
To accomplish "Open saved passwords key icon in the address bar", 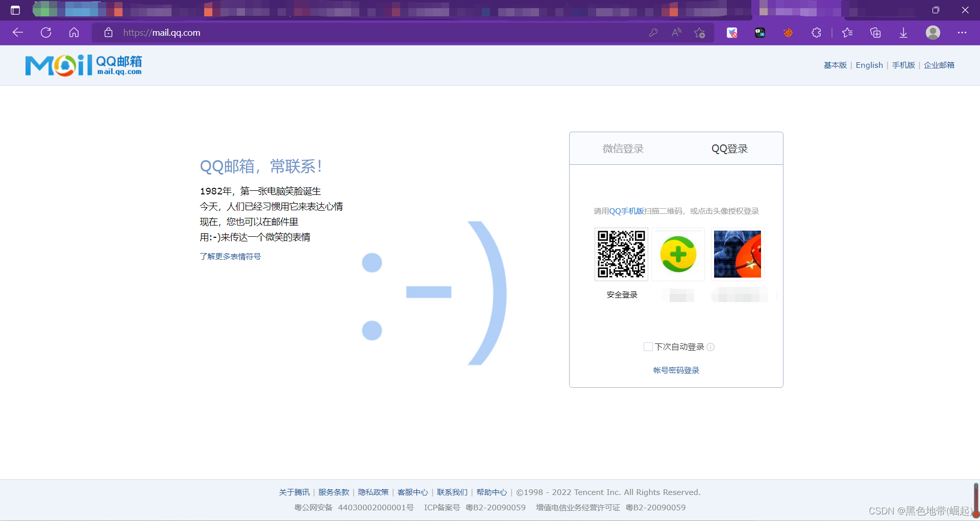I will [x=653, y=33].
